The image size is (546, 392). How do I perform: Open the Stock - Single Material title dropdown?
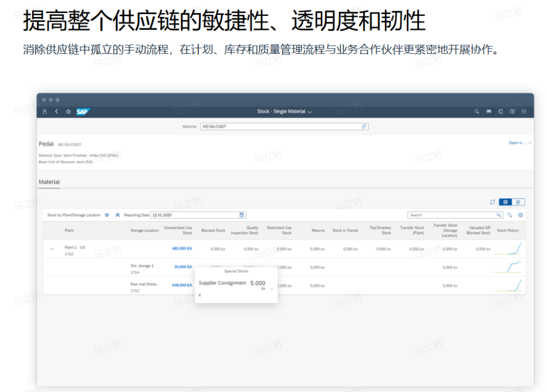[x=285, y=112]
